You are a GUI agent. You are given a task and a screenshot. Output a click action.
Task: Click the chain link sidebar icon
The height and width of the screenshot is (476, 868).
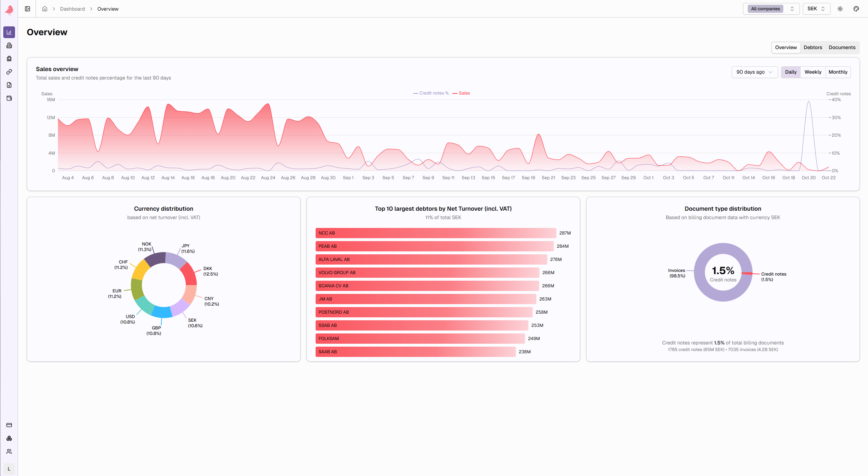(9, 72)
